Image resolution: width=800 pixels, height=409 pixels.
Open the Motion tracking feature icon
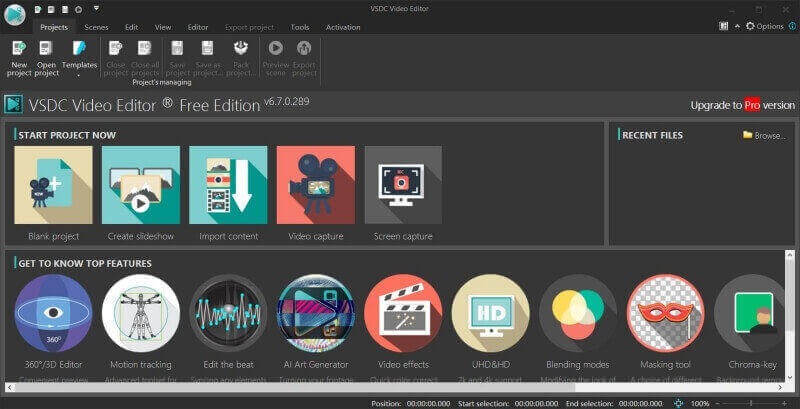click(141, 313)
